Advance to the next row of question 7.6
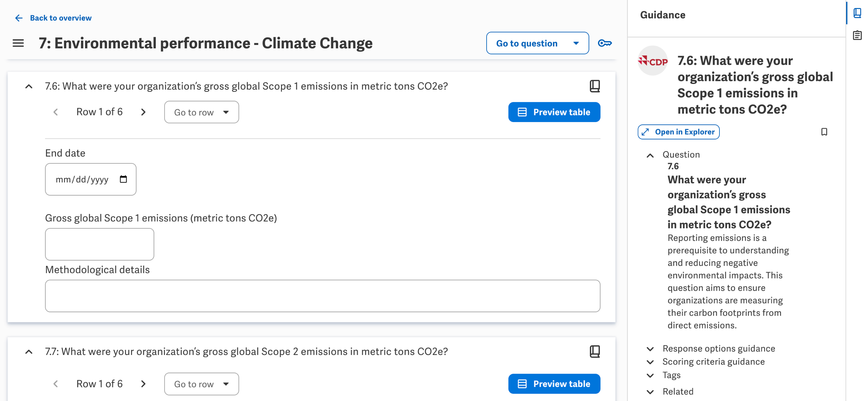Screen dimensions: 868x401 pyautogui.click(x=144, y=112)
